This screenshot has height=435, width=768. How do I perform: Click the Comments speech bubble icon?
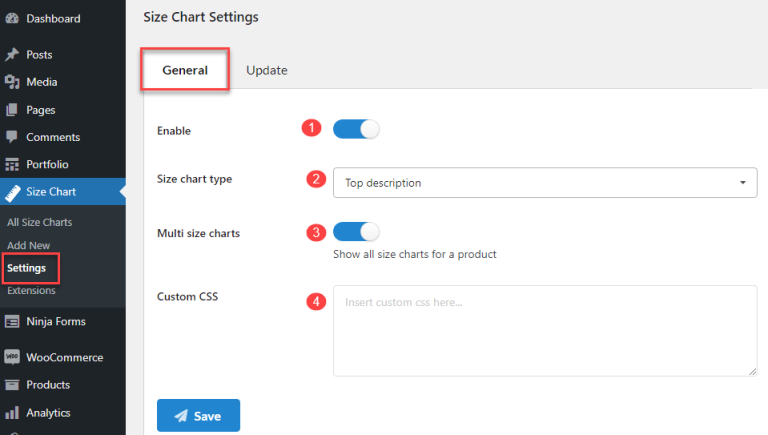12,137
